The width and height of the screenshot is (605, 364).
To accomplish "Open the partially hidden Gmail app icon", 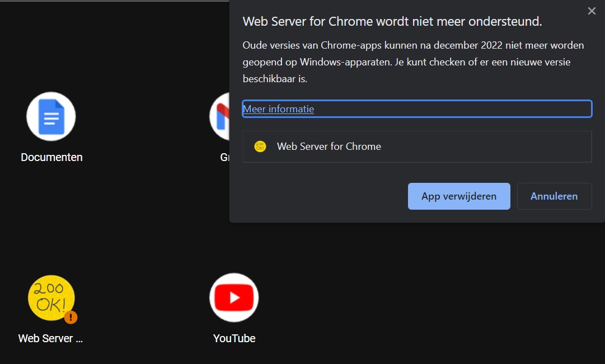I will tap(220, 116).
